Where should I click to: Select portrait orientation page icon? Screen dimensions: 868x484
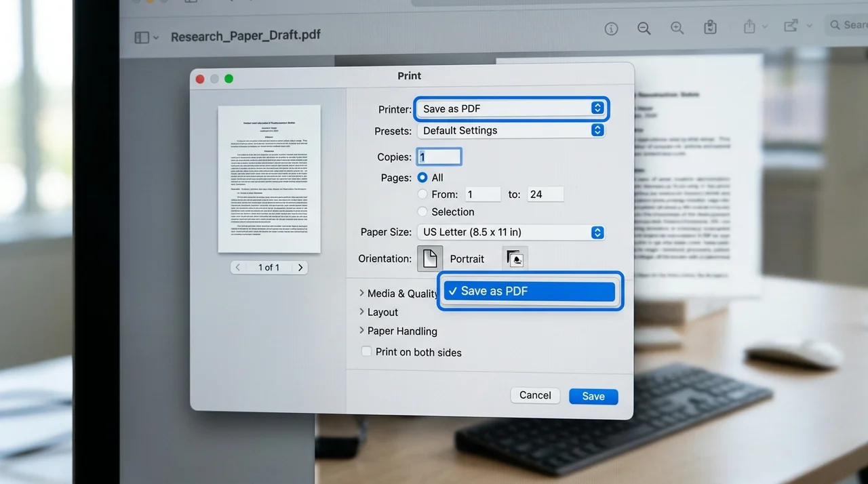tap(430, 258)
